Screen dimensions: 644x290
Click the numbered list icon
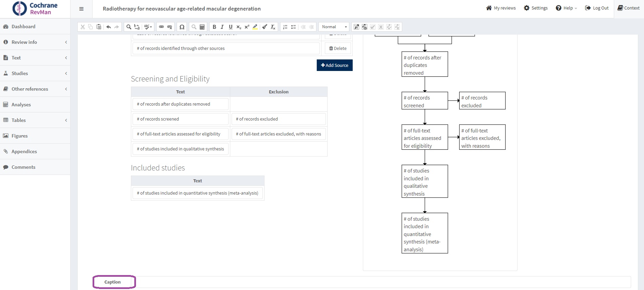tap(285, 27)
